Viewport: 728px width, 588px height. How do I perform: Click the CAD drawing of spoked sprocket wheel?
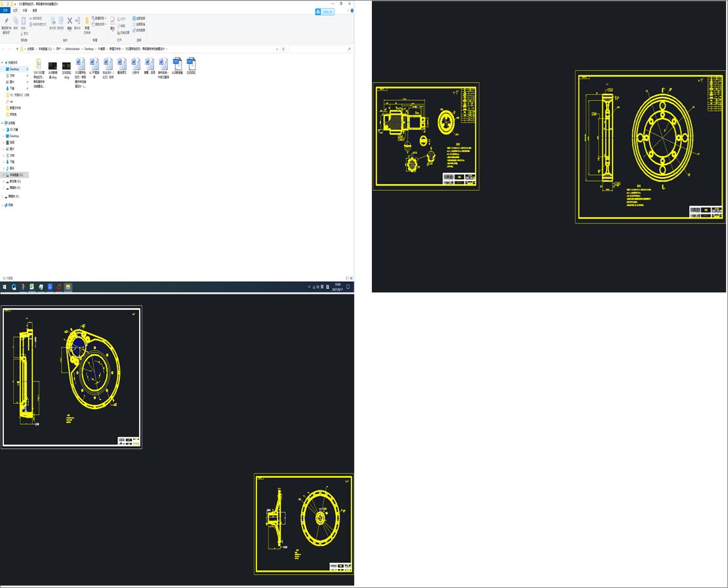click(x=304, y=524)
